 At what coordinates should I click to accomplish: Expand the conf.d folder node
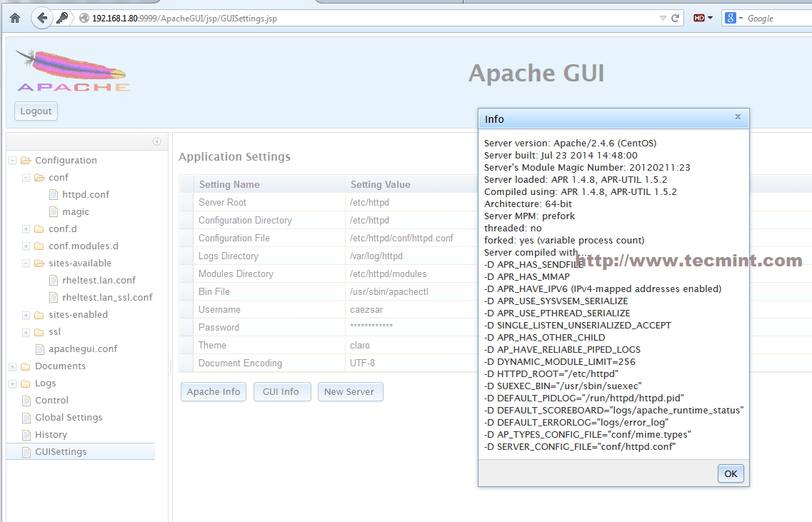26,229
